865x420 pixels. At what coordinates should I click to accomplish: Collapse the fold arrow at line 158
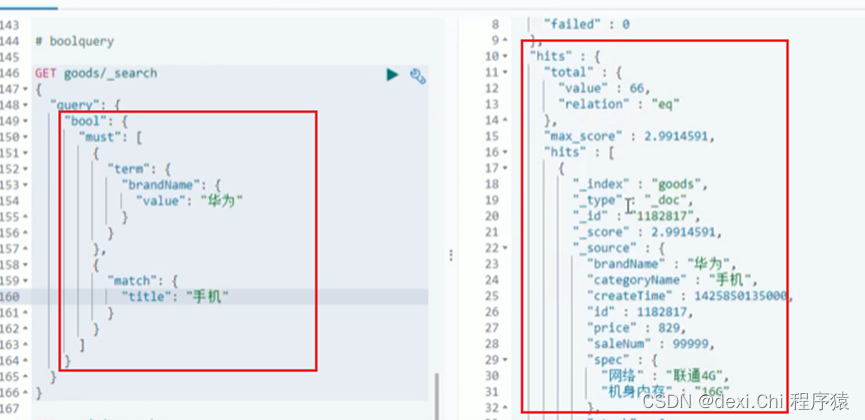26,265
